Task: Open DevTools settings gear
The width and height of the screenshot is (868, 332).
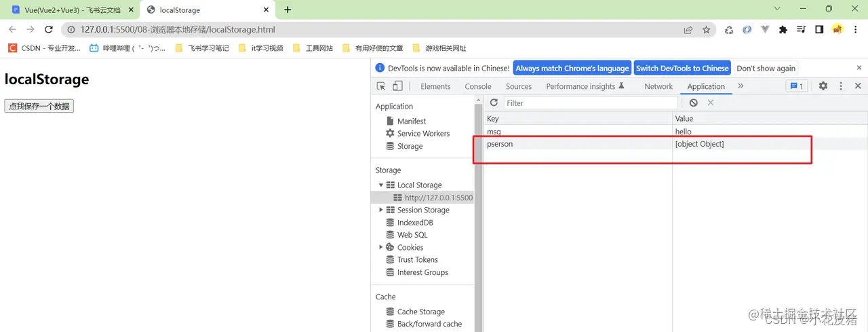Action: click(x=823, y=86)
